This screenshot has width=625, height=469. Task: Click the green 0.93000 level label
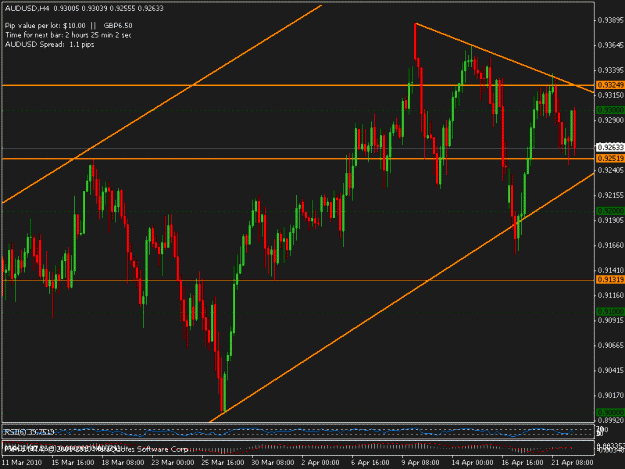click(610, 110)
